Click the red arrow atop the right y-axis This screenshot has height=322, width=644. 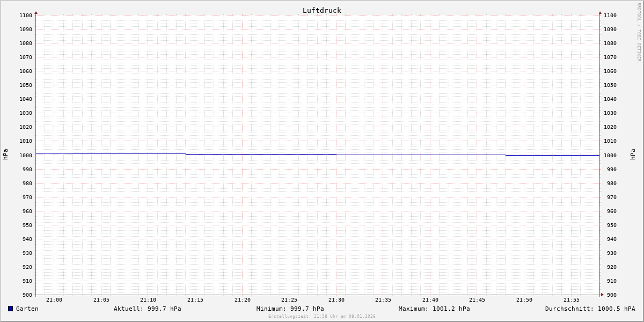[600, 12]
